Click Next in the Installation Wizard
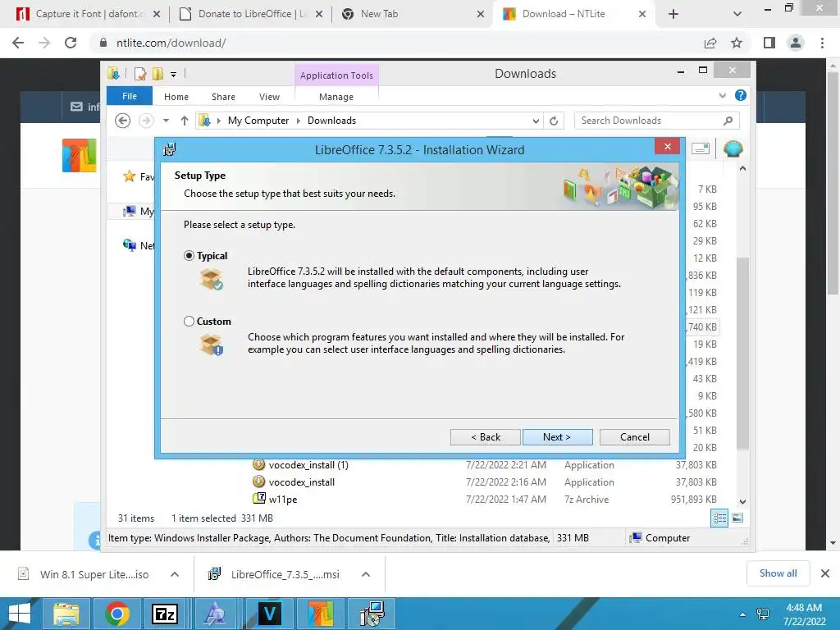 point(557,437)
